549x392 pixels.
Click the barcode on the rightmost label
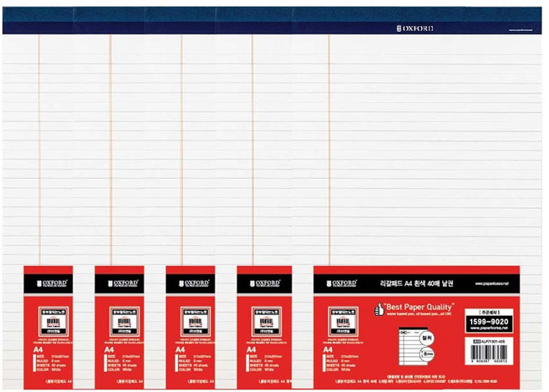pyautogui.click(x=489, y=351)
